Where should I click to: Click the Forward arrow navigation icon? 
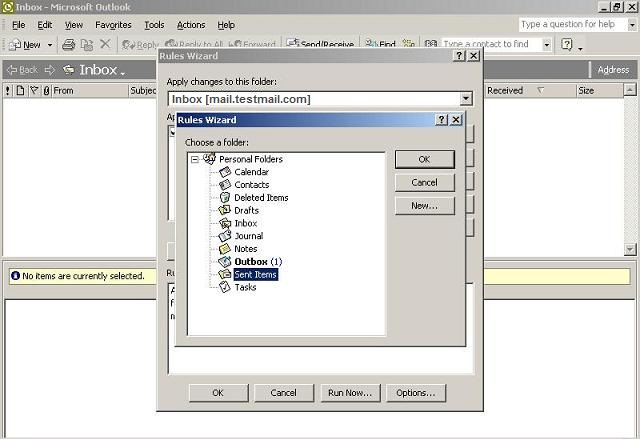(x=50, y=70)
